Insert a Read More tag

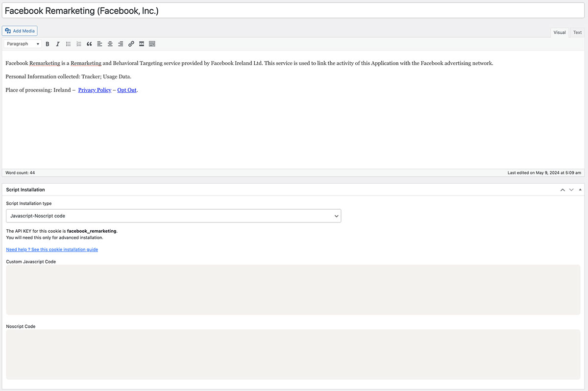coord(142,44)
